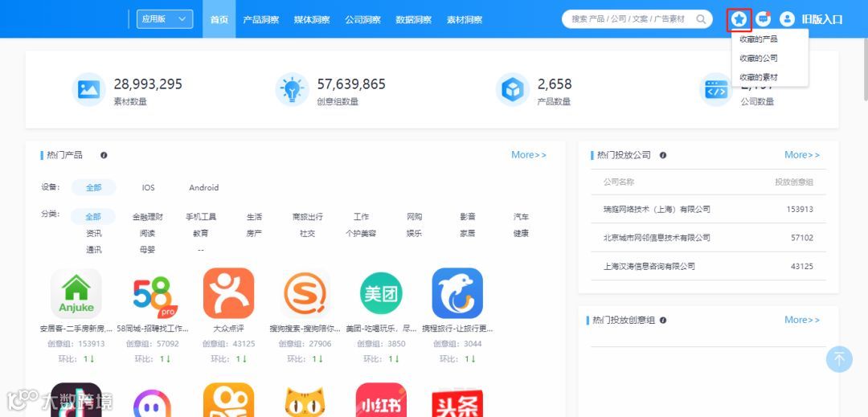Viewport: 868px width, 417px height.
Task: Filter category by 社交
Action: [307, 233]
